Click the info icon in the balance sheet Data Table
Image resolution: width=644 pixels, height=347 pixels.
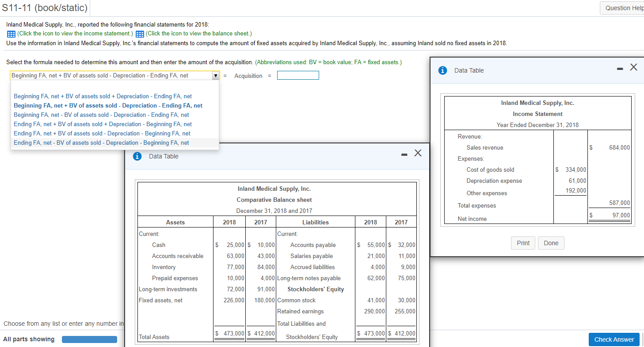pos(138,156)
